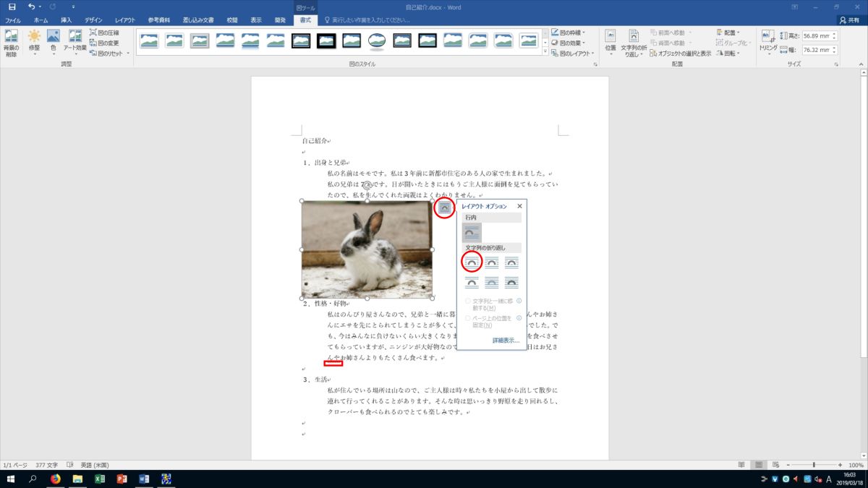Open Firefox from the taskbar
The image size is (868, 488).
56,479
